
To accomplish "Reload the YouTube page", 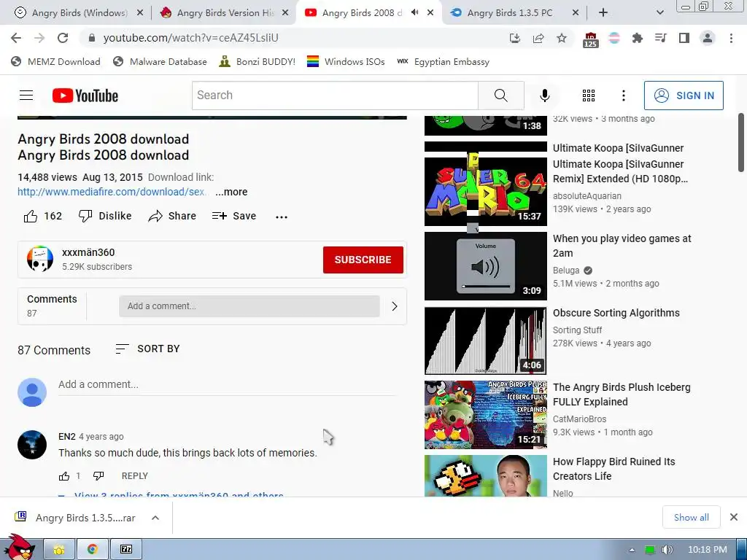I will 63,38.
